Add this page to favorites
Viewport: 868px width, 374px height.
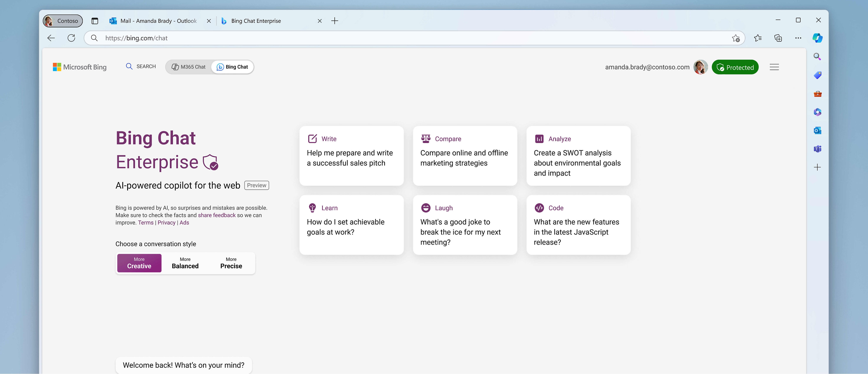pyautogui.click(x=736, y=38)
